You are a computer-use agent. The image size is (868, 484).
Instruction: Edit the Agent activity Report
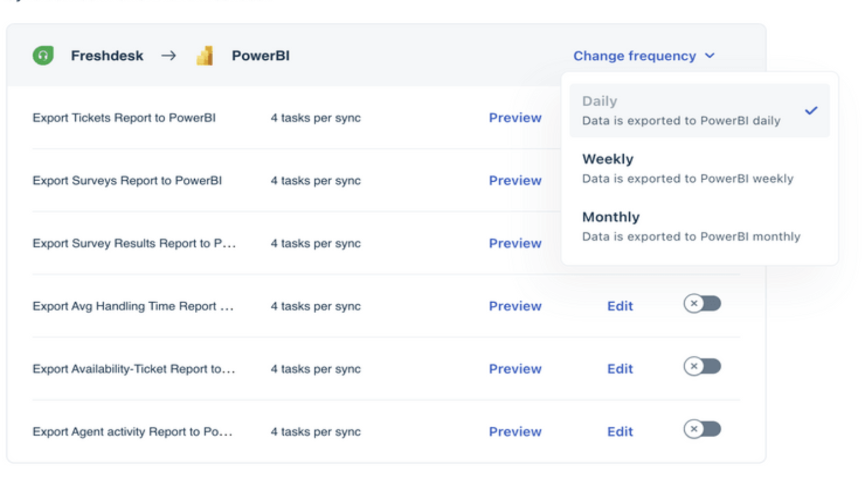[620, 432]
